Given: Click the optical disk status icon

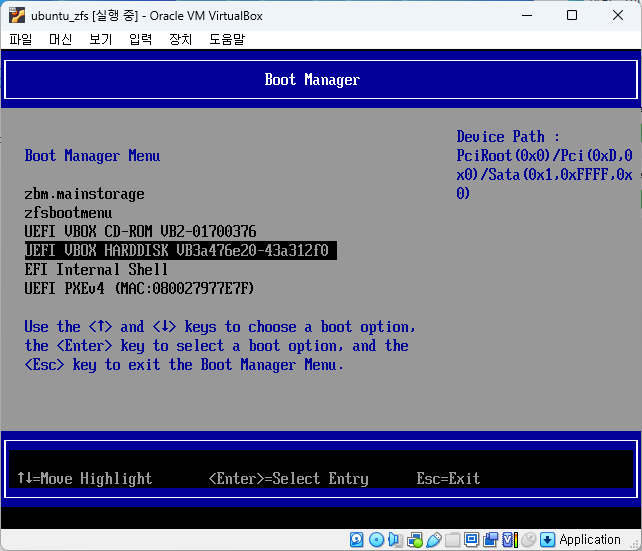Looking at the screenshot, I should (x=376, y=540).
